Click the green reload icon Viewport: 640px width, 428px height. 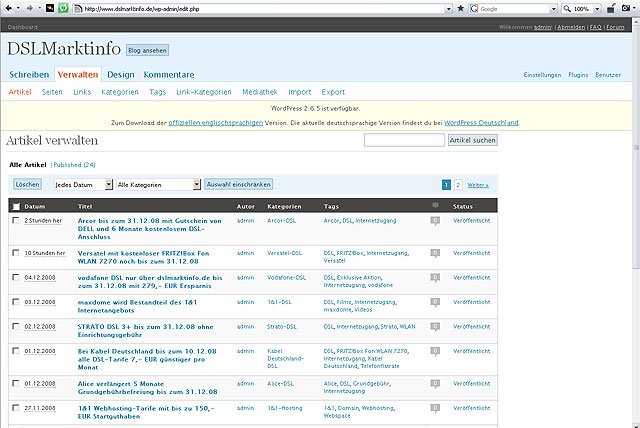[x=63, y=8]
